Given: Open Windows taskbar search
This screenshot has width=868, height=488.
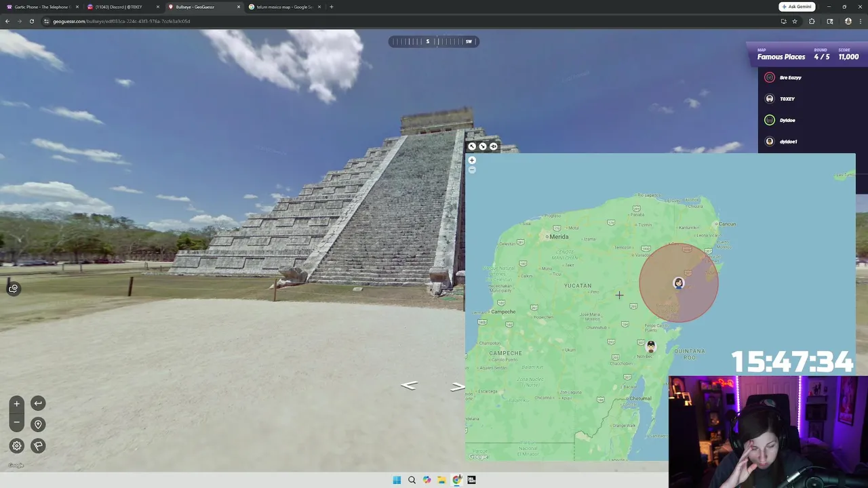Looking at the screenshot, I should (x=412, y=480).
